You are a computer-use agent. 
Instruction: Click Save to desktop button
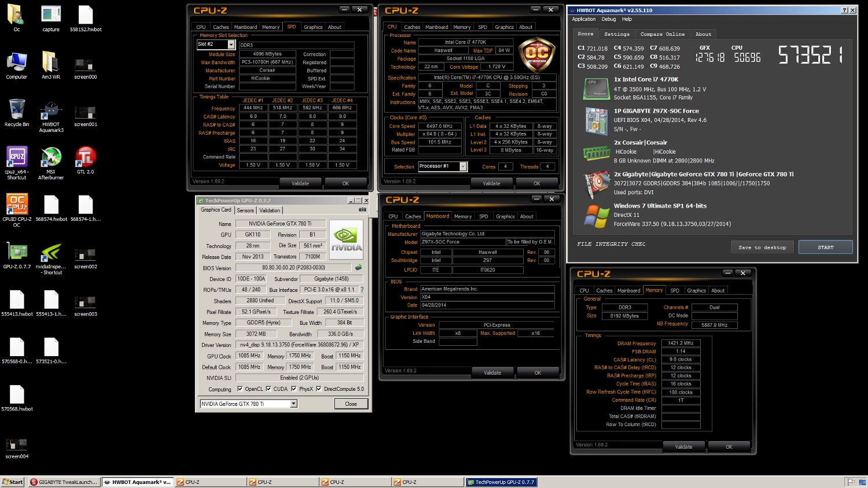(x=762, y=247)
